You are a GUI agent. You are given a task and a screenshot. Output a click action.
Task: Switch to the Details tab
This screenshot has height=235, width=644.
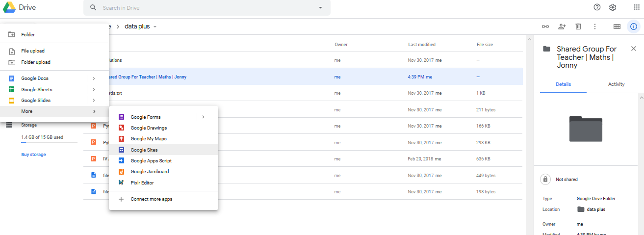(563, 84)
